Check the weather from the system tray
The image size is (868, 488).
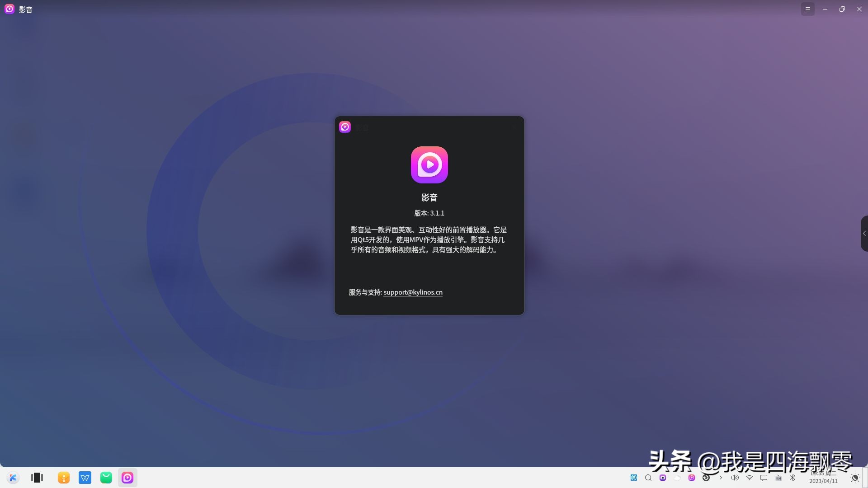click(x=677, y=478)
